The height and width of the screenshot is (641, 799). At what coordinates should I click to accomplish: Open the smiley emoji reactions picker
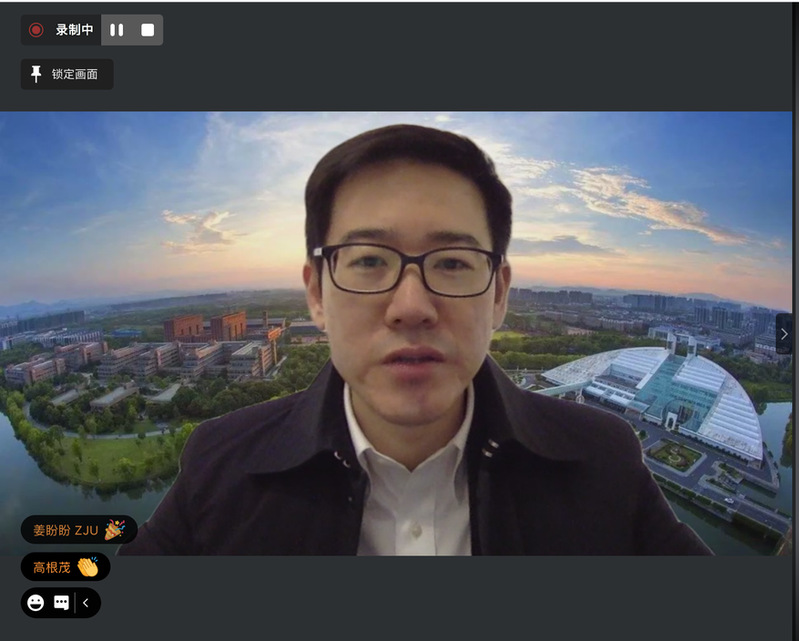[x=36, y=603]
